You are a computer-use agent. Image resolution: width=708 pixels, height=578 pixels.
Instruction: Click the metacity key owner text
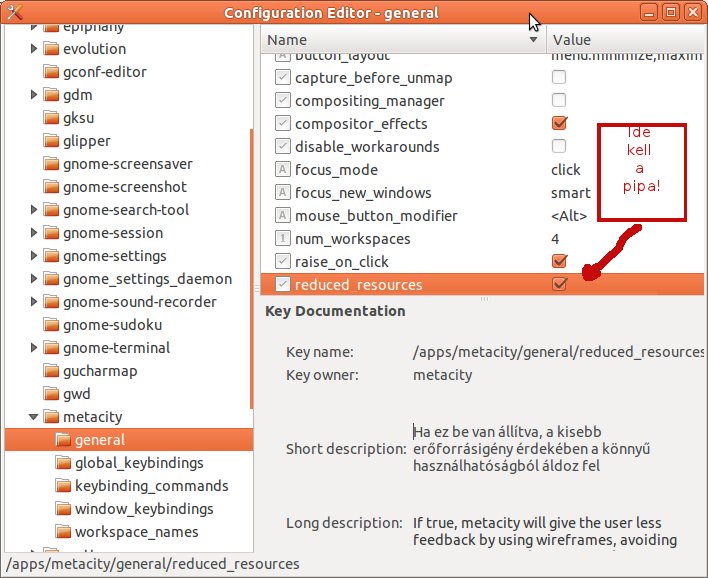(442, 375)
